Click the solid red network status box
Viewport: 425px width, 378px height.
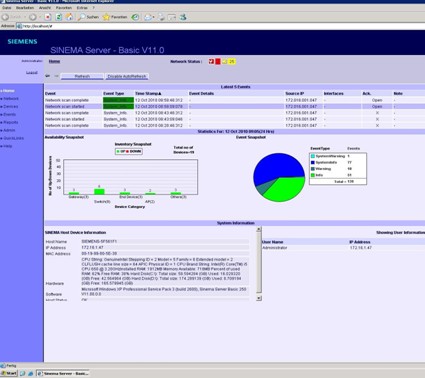[x=218, y=61]
